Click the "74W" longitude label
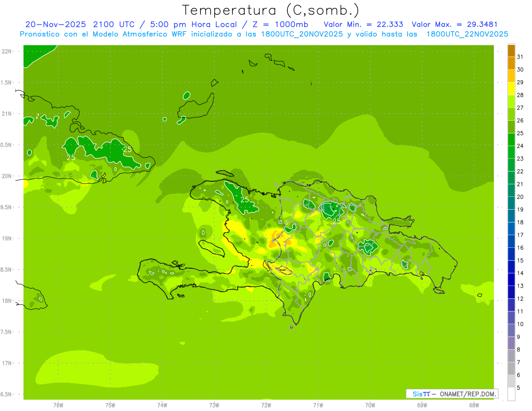532x411 pixels. (x=162, y=405)
